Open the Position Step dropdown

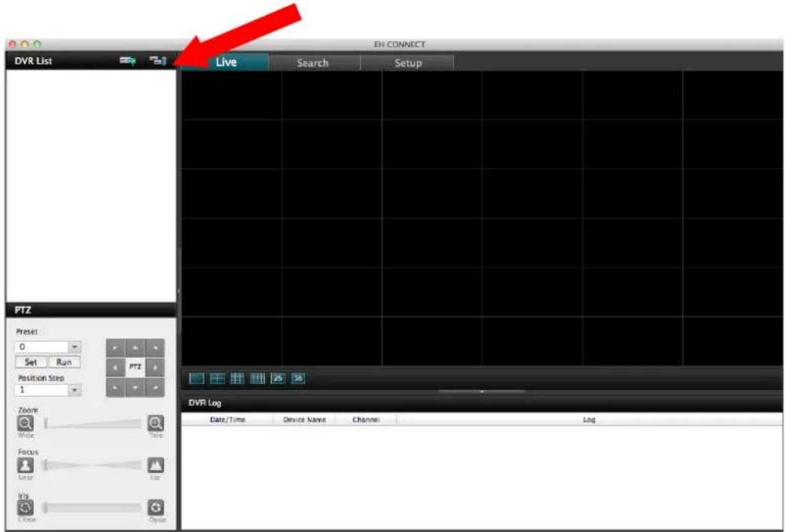coord(74,390)
